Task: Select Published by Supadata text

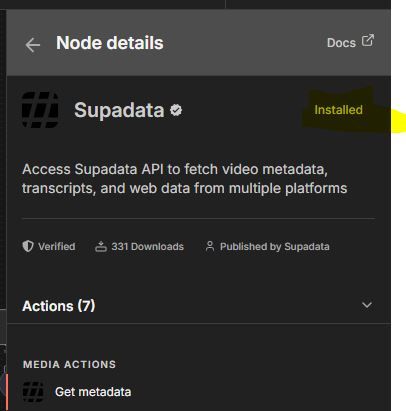Action: click(x=275, y=247)
